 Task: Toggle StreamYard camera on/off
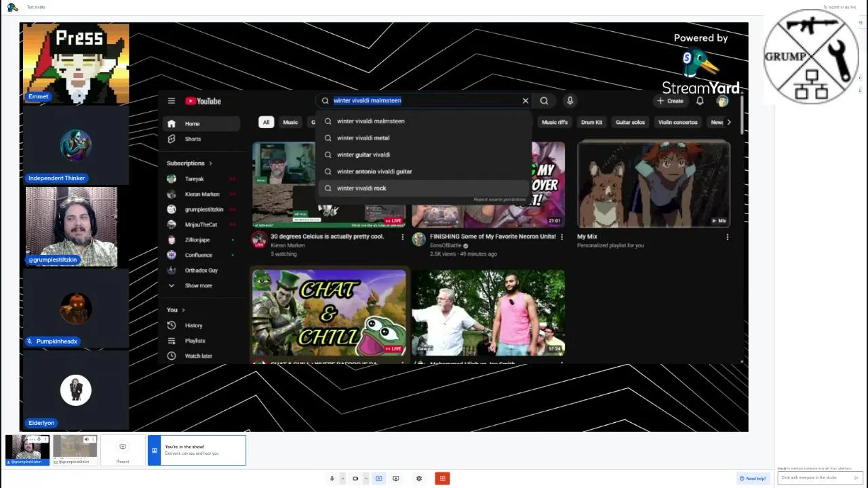pyautogui.click(x=355, y=479)
